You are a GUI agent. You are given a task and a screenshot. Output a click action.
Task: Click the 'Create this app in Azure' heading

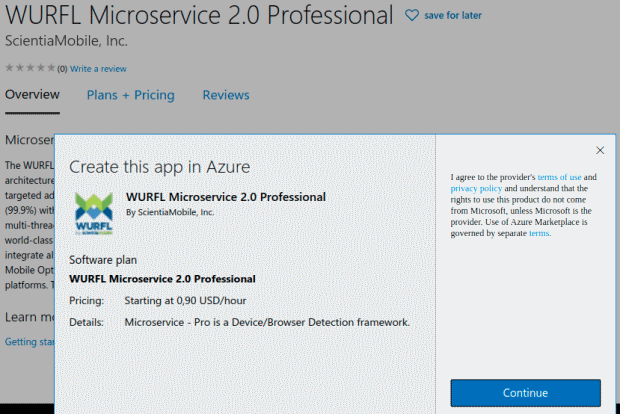[x=159, y=167]
